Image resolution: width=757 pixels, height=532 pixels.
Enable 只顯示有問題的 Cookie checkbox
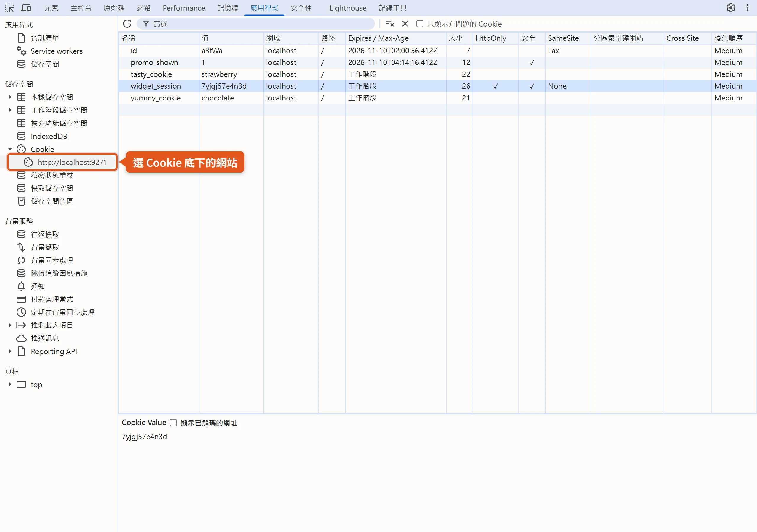(419, 24)
